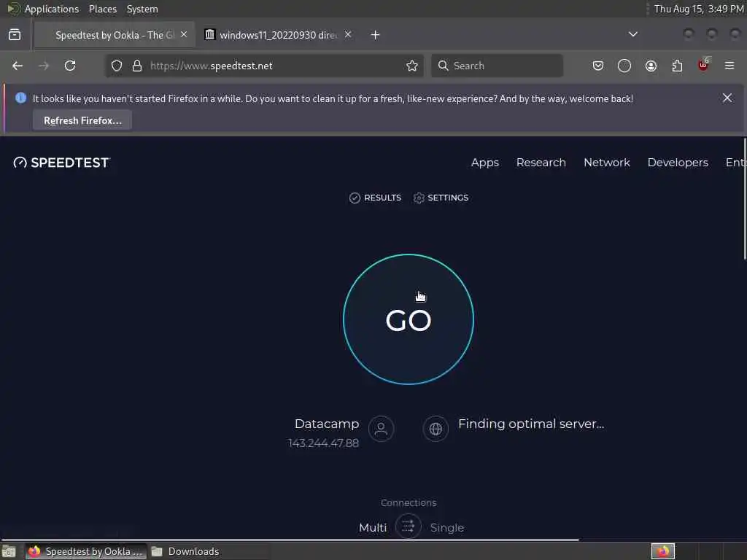View site security padlock info
The image size is (747, 560).
click(x=137, y=66)
